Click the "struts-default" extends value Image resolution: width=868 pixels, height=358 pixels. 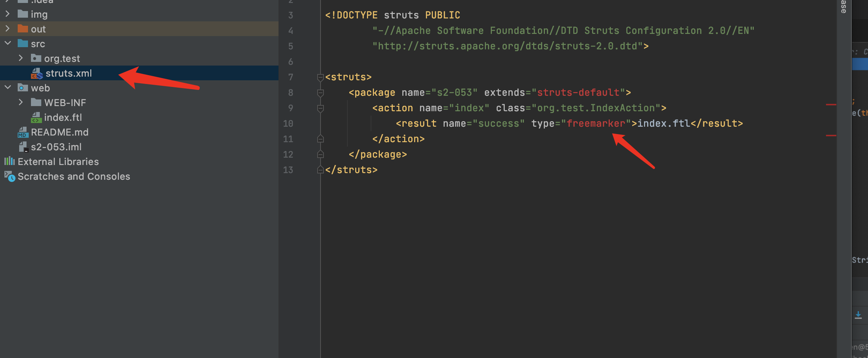click(x=578, y=92)
